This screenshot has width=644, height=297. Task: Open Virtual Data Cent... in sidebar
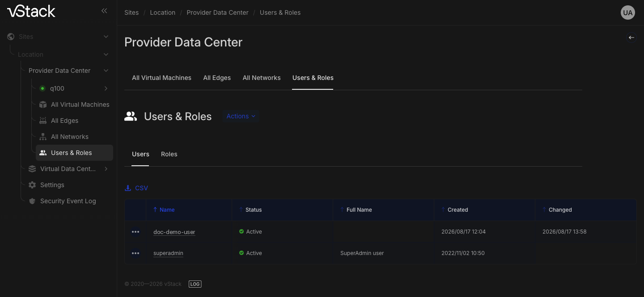click(68, 169)
